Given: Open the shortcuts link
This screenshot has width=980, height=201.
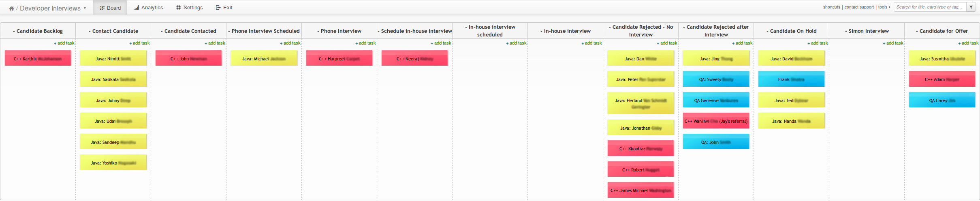Looking at the screenshot, I should pyautogui.click(x=831, y=7).
